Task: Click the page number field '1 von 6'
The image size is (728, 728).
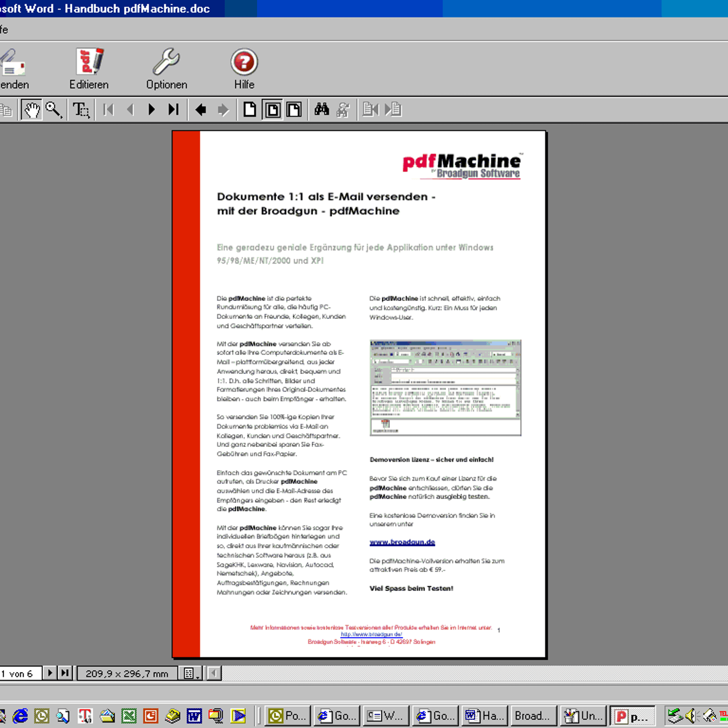Action: pyautogui.click(x=20, y=673)
